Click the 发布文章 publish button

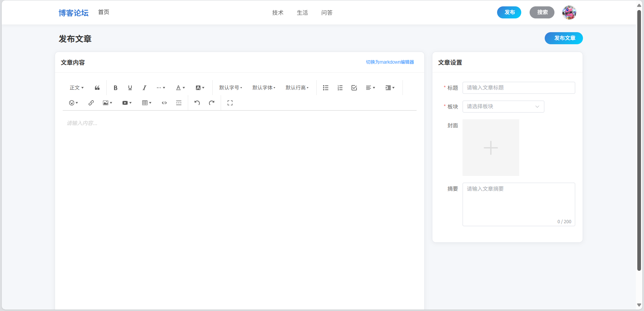click(563, 38)
